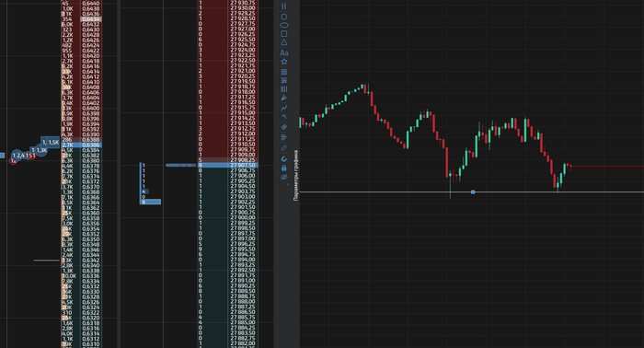The height and width of the screenshot is (348, 644).
Task: Click price level 27 915,00 in order book
Action: point(242,112)
